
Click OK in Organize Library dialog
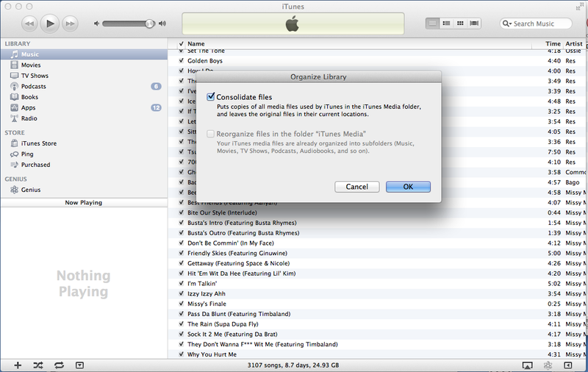(408, 187)
